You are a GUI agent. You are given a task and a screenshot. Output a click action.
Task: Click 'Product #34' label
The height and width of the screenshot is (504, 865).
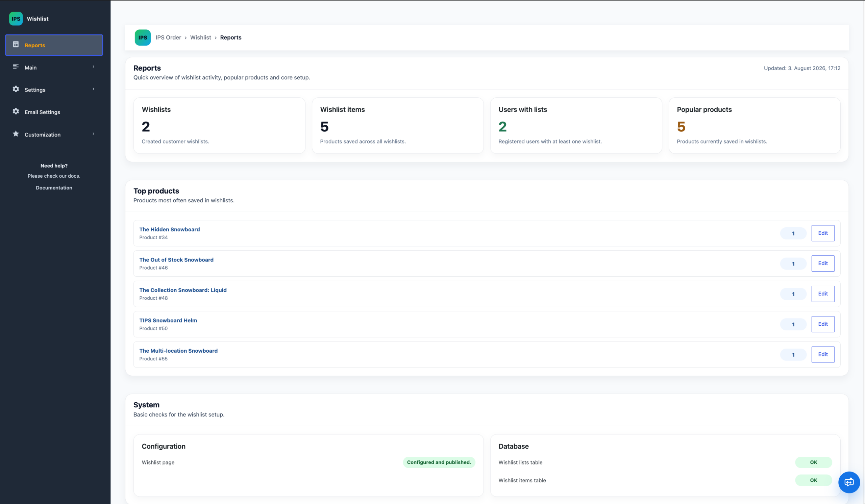point(153,237)
